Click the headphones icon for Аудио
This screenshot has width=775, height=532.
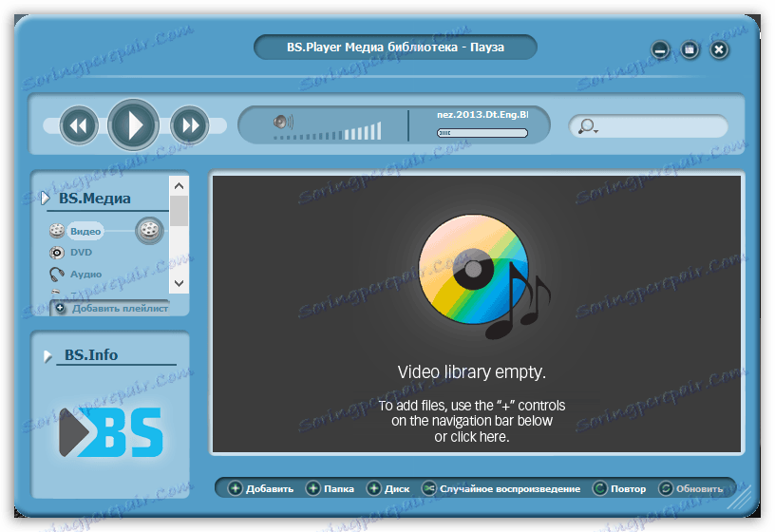pyautogui.click(x=57, y=274)
